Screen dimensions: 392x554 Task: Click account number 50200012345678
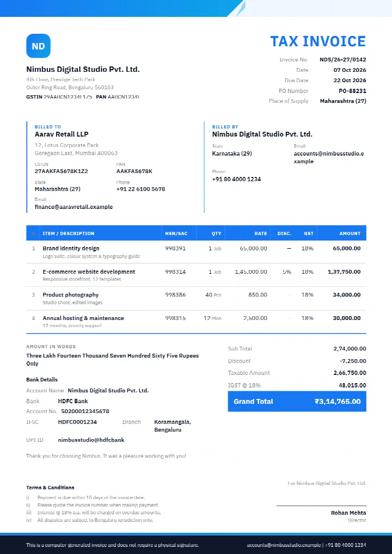point(85,411)
